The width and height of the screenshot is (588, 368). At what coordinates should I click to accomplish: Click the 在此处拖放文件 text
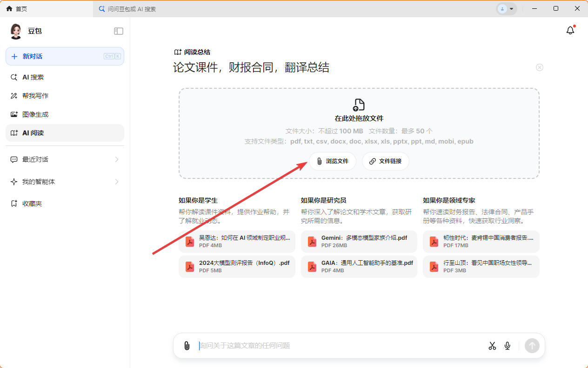(x=359, y=118)
